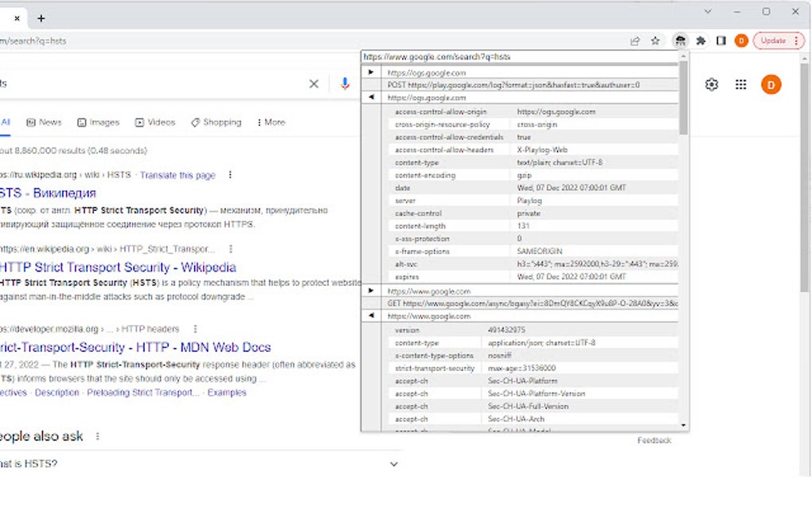Click the GET www.google.com async request row
Screen dimensions: 812x508
[x=530, y=303]
